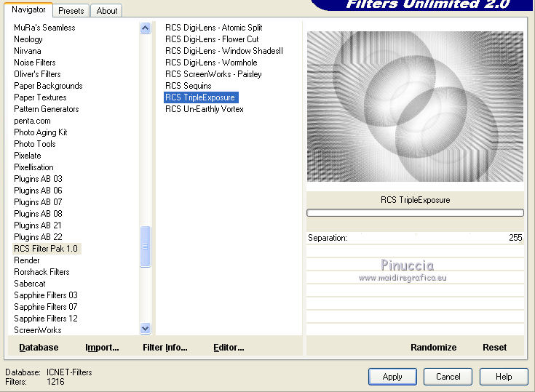Viewport: 535px width, 392px height.
Task: Click the scroll up arrow in category list
Action: point(146,28)
